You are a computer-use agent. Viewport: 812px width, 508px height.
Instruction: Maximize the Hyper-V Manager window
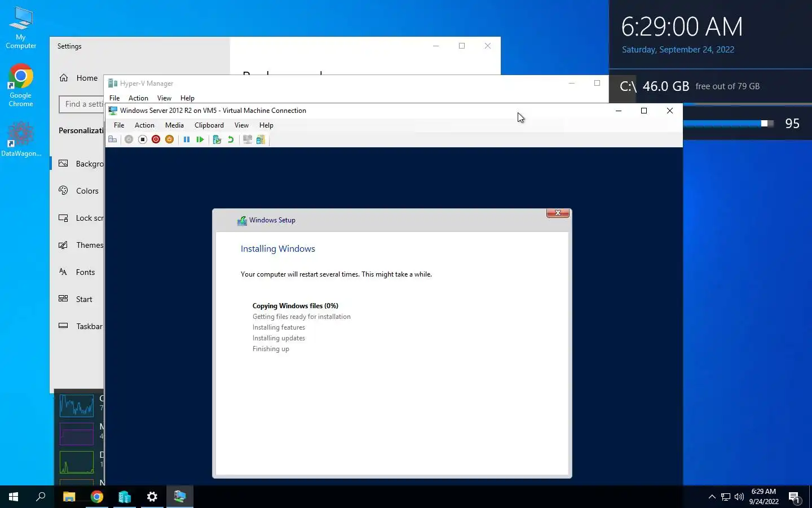point(597,83)
